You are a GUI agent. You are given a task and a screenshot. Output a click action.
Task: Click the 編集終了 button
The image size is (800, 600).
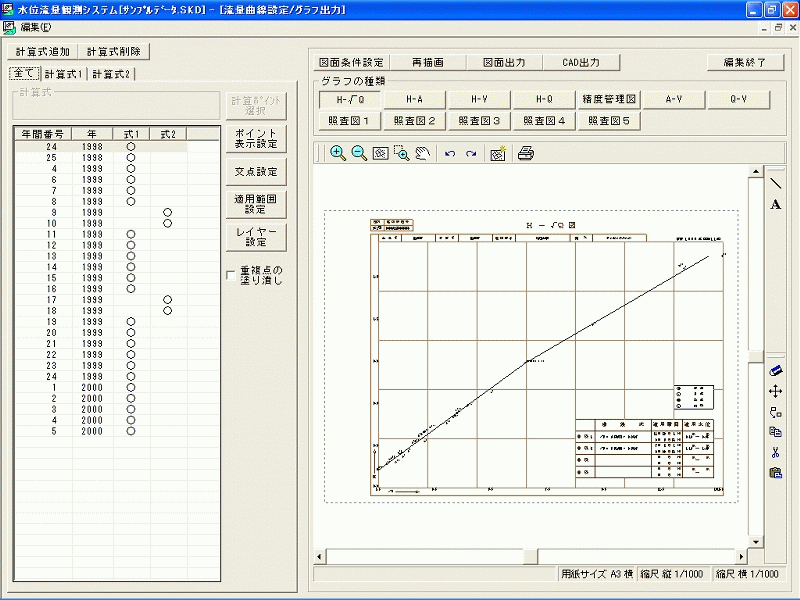pyautogui.click(x=745, y=62)
